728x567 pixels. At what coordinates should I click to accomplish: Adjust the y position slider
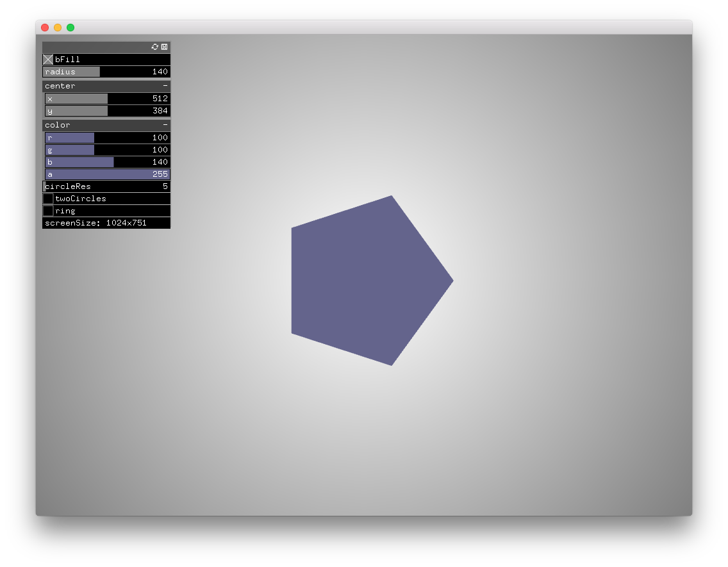(77, 110)
